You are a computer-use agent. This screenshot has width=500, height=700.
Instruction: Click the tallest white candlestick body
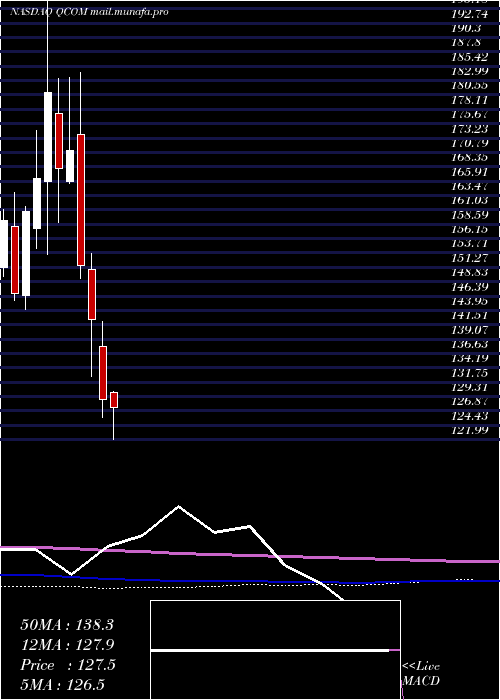click(x=48, y=137)
